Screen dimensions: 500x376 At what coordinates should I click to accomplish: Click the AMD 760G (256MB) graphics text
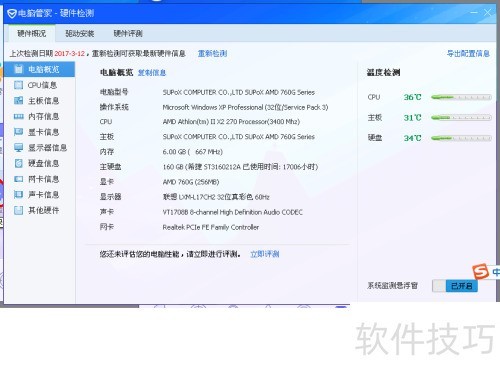tap(191, 182)
